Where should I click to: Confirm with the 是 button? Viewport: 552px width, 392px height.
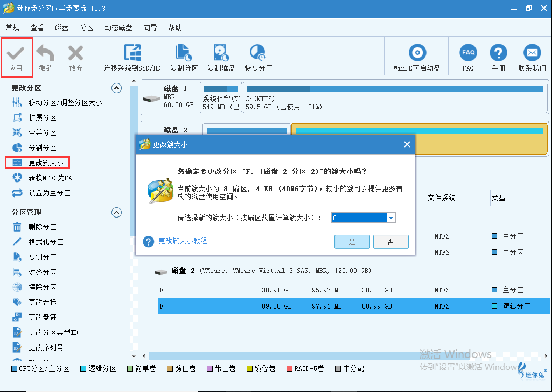(x=352, y=242)
